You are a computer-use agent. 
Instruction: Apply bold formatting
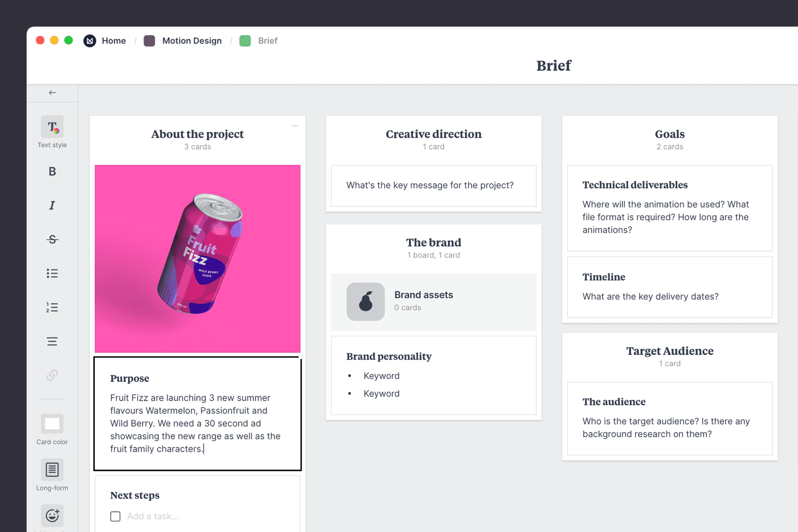pos(52,171)
